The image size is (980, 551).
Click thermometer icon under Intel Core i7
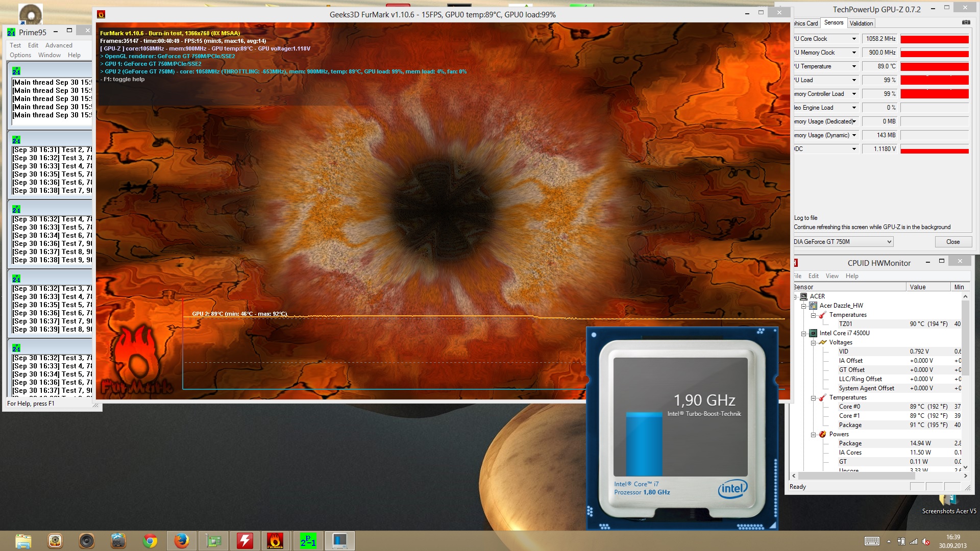coord(823,397)
